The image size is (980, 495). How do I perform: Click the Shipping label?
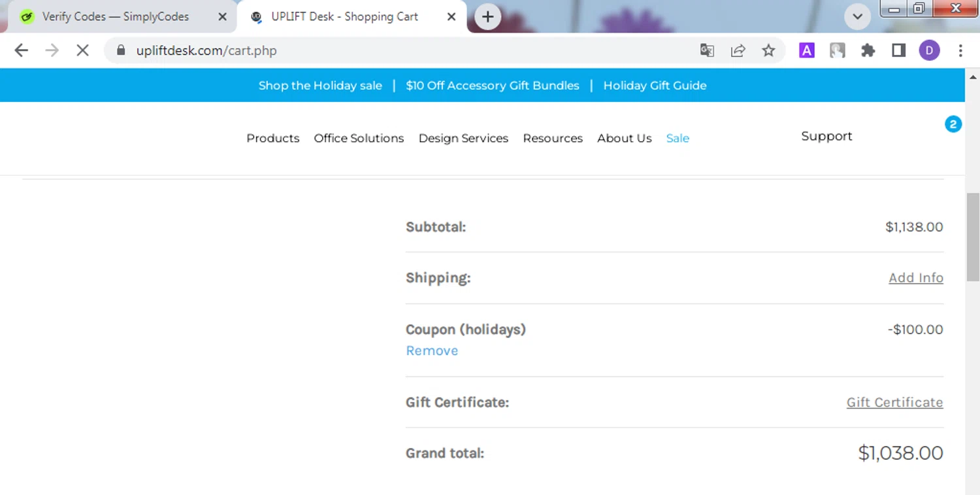[x=438, y=278]
